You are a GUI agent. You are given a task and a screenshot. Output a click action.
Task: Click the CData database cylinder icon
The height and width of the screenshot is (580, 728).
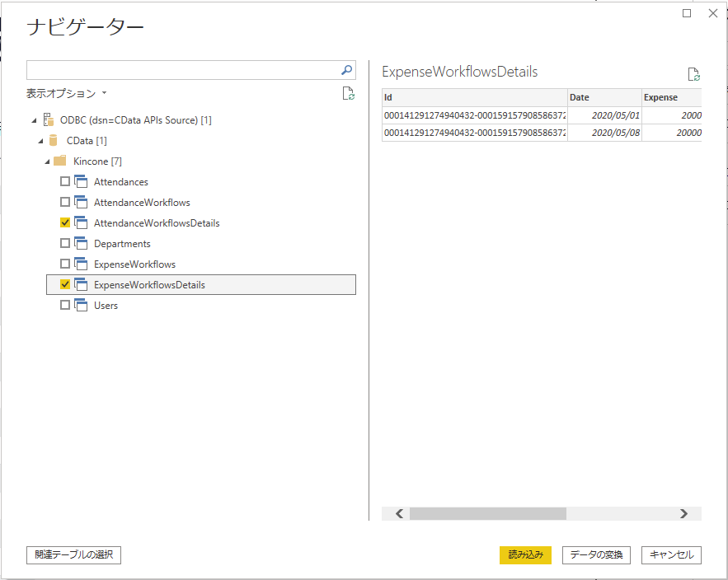(54, 141)
